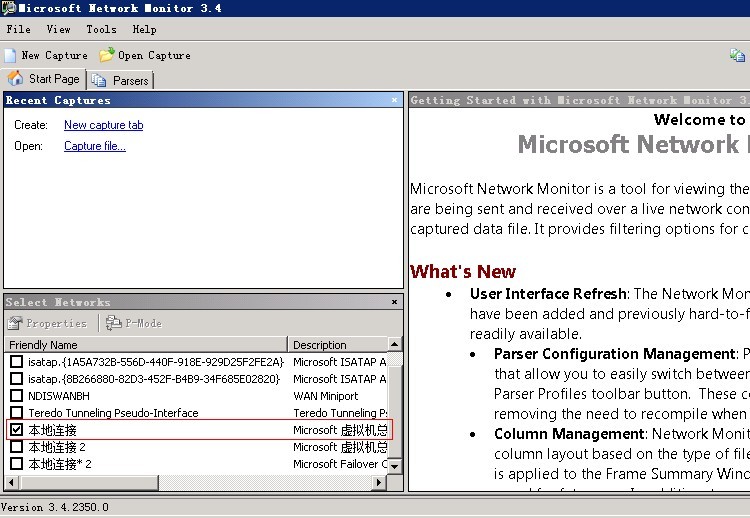Click the Parsers tab icon
The height and width of the screenshot is (518, 750).
pyautogui.click(x=99, y=80)
